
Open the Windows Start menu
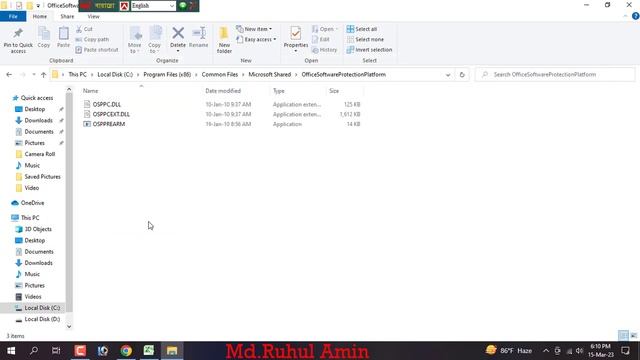pyautogui.click(x=11, y=351)
